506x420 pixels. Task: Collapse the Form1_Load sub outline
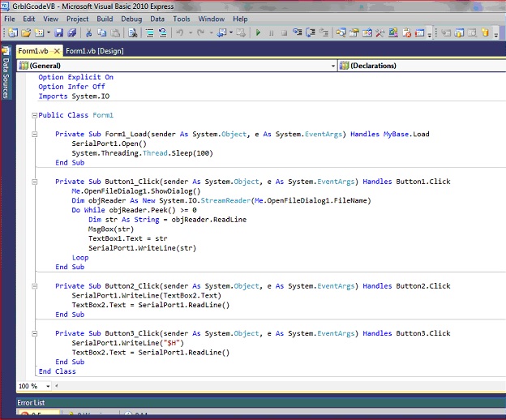point(34,135)
